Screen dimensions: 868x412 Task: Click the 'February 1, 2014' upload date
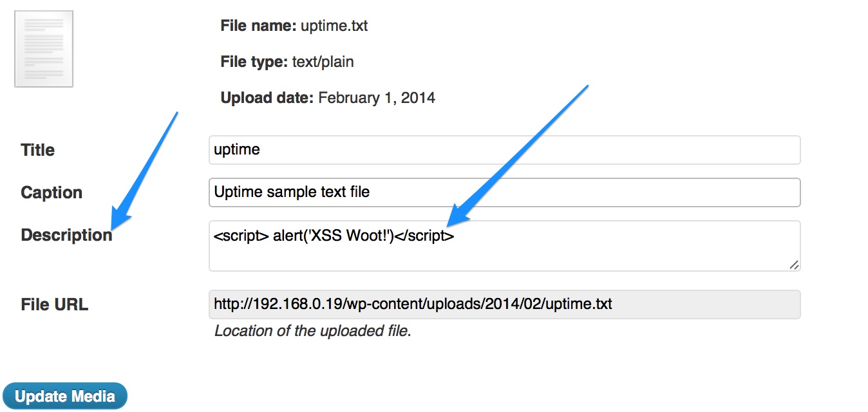pyautogui.click(x=377, y=98)
